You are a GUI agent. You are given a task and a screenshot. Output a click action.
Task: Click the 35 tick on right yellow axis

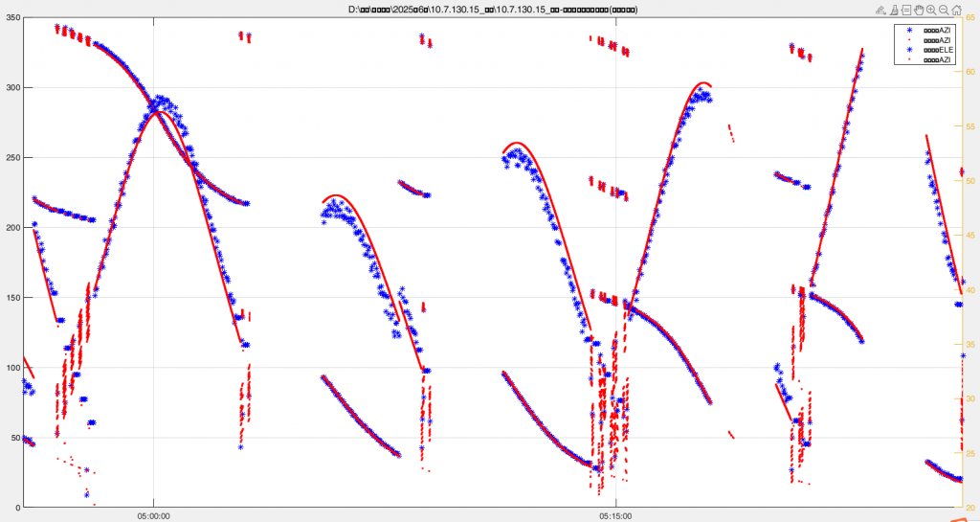tap(970, 345)
